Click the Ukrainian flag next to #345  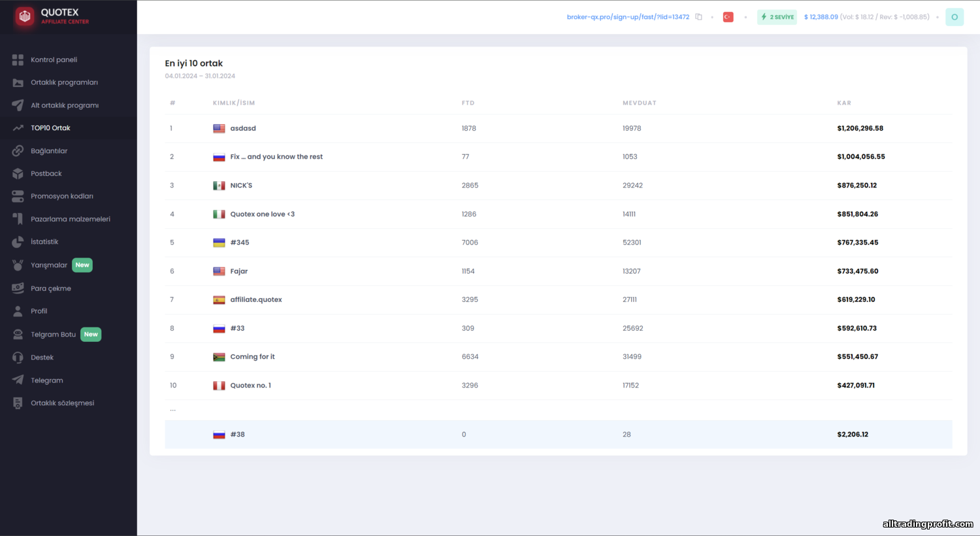pos(219,243)
